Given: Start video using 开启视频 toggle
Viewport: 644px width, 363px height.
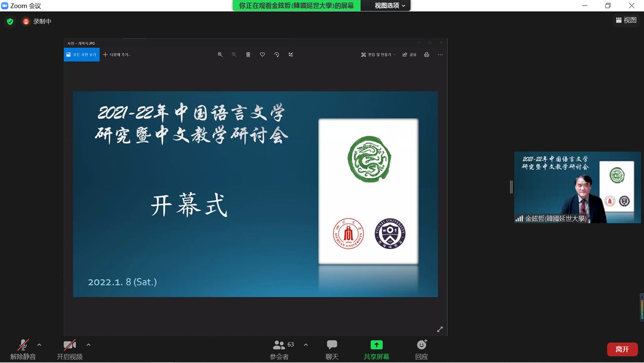Looking at the screenshot, I should pyautogui.click(x=69, y=348).
